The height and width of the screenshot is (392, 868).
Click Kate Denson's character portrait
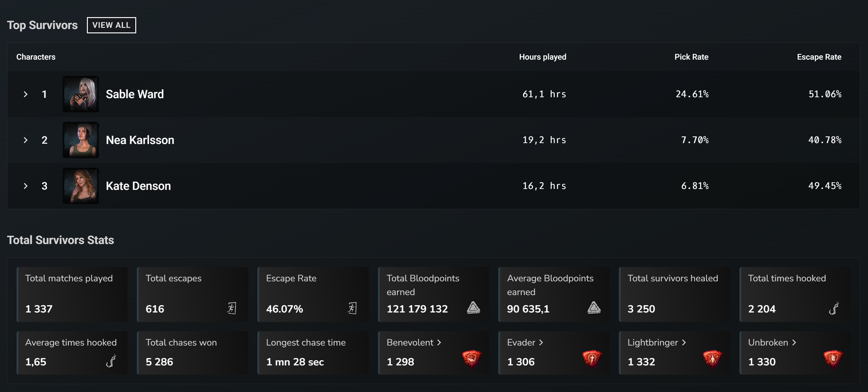[80, 186]
